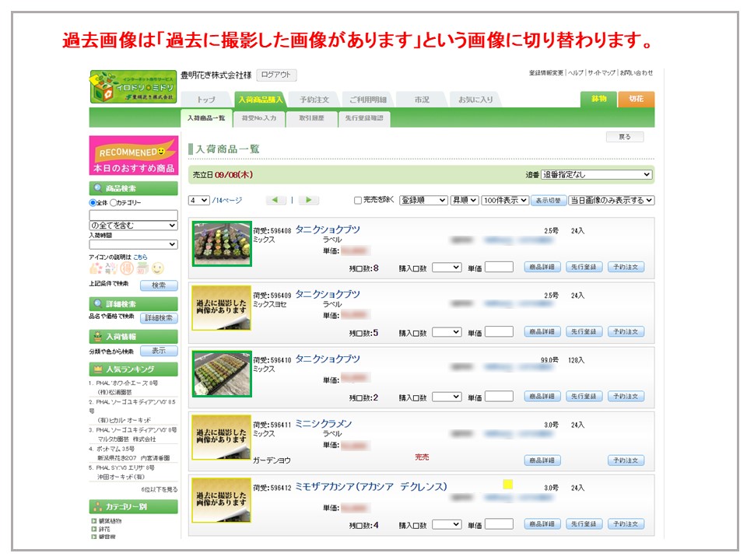Click the イロドリミドリ site logo
747x560 pixels.
coord(132,86)
